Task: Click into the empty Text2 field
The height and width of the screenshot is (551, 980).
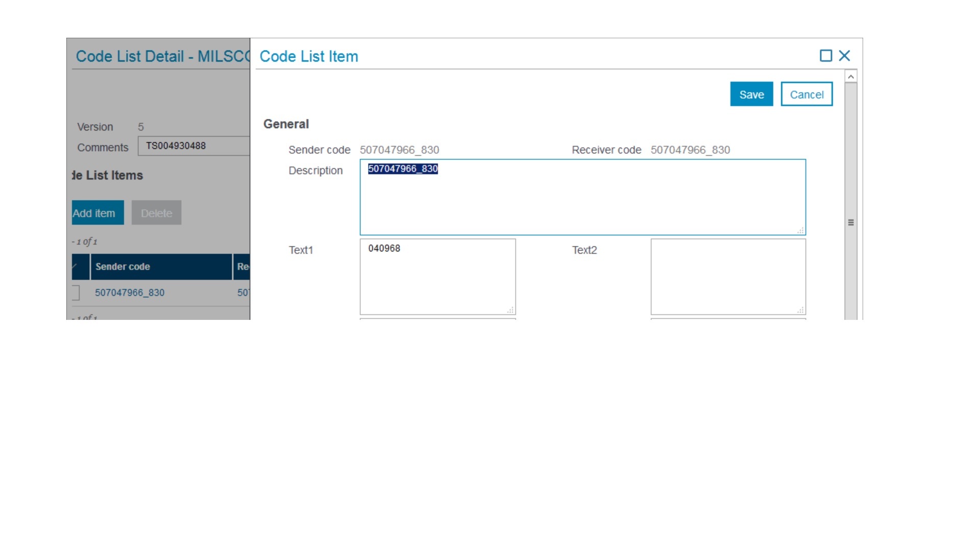Action: click(728, 277)
